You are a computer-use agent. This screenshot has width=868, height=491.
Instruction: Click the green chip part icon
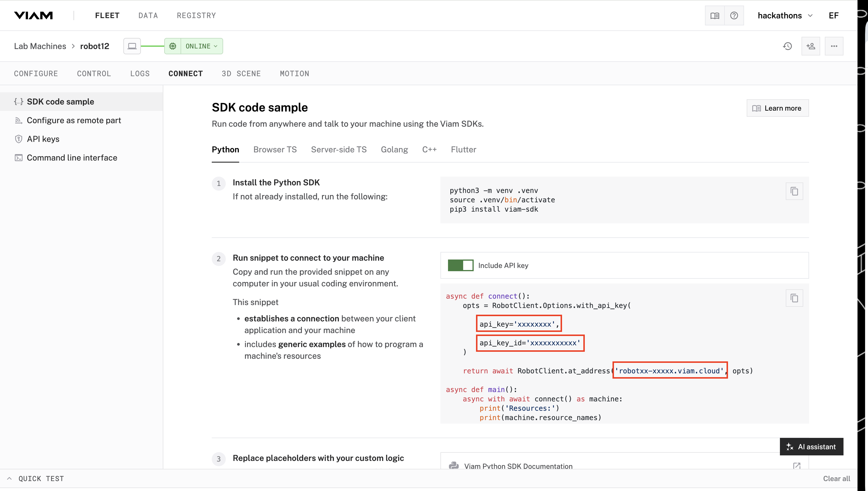pyautogui.click(x=173, y=46)
